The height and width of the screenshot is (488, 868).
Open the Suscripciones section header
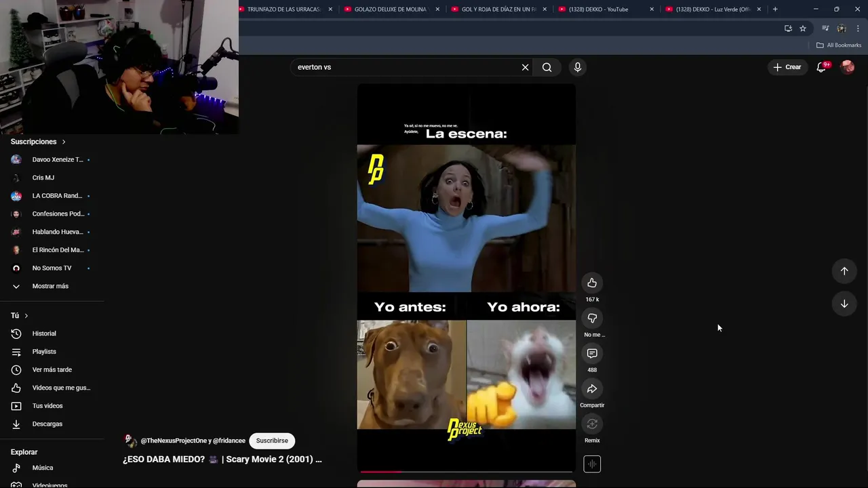tap(38, 142)
